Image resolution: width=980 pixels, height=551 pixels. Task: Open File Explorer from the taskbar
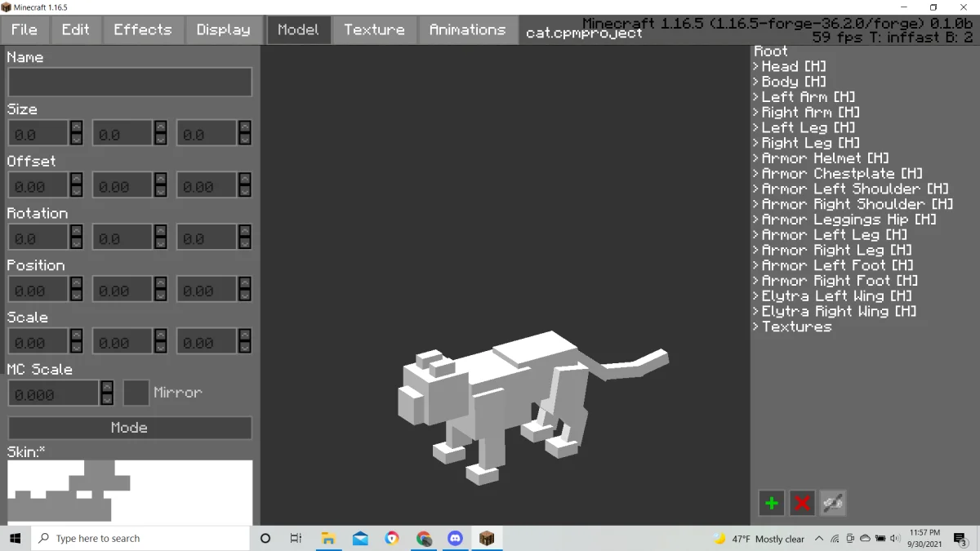328,538
